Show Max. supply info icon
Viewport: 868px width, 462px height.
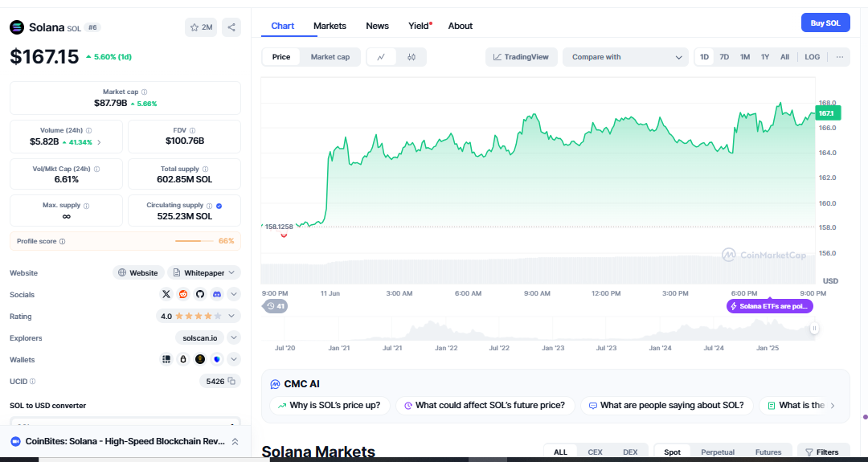tap(86, 205)
